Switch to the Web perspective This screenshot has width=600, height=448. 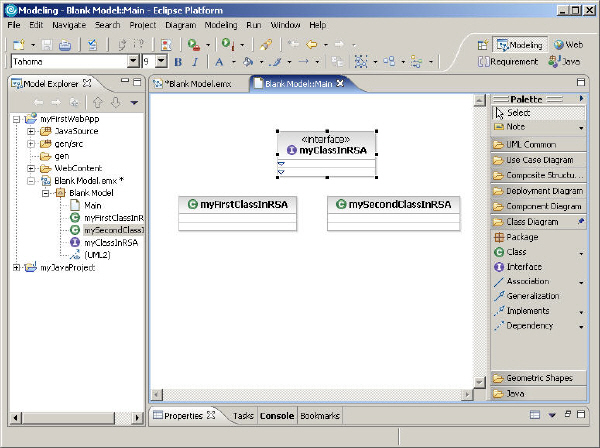[569, 45]
